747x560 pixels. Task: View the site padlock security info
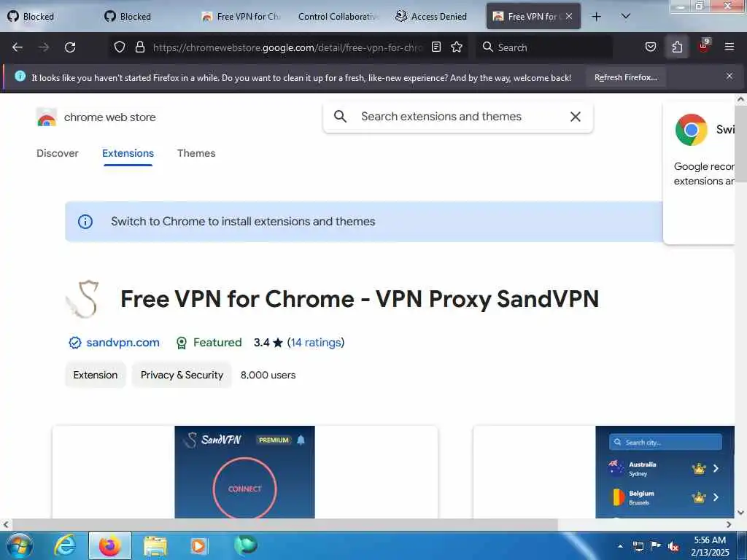(x=139, y=47)
